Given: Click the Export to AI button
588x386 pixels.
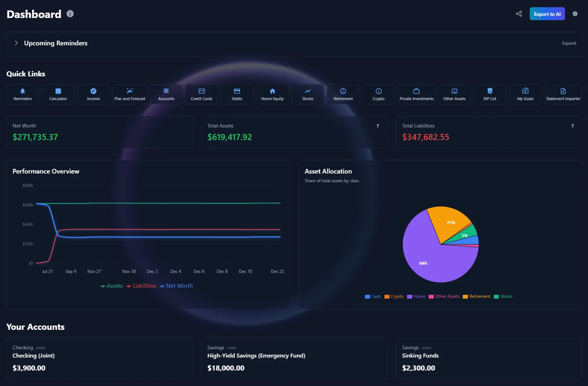Looking at the screenshot, I should pos(547,14).
